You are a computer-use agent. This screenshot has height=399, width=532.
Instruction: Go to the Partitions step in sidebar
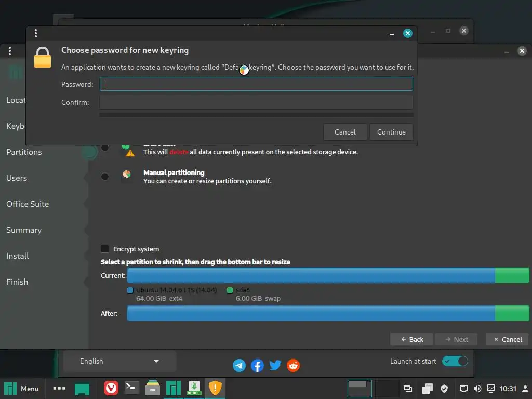[24, 152]
